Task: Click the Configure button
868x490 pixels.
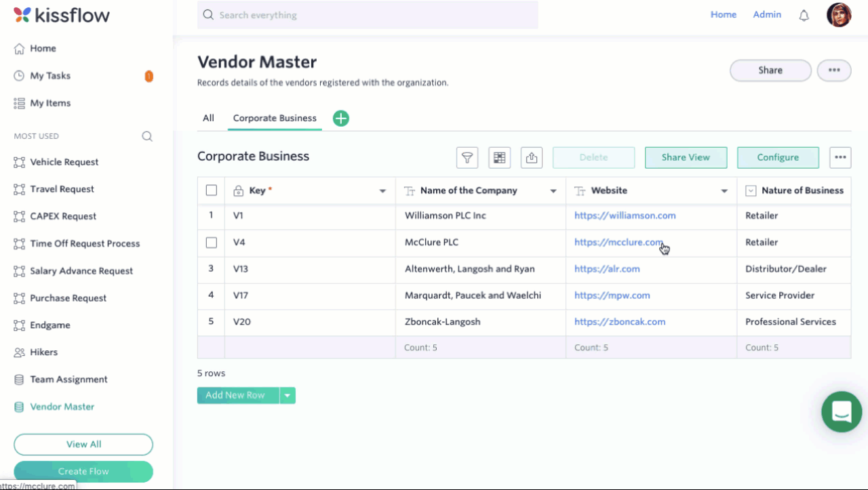Action: [x=778, y=157]
